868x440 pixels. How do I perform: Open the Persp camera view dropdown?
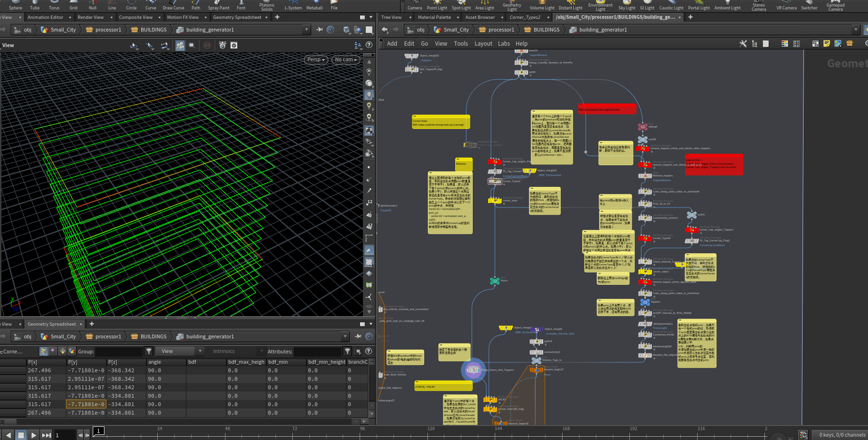pyautogui.click(x=315, y=59)
